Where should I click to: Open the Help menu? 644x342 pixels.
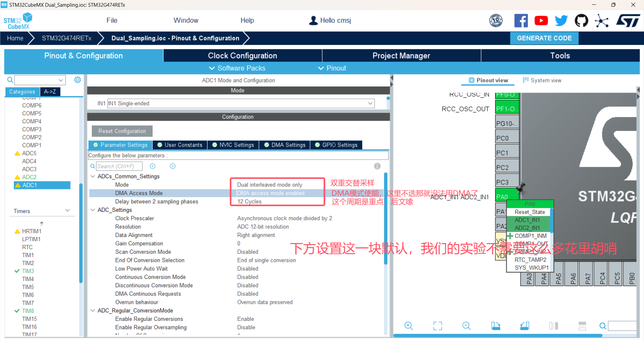[x=247, y=20]
